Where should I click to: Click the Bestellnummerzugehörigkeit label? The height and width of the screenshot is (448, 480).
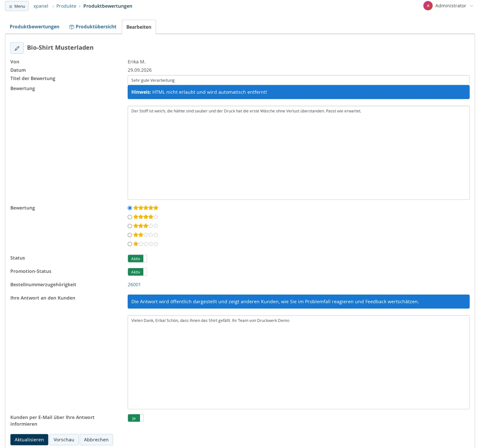[x=43, y=285]
